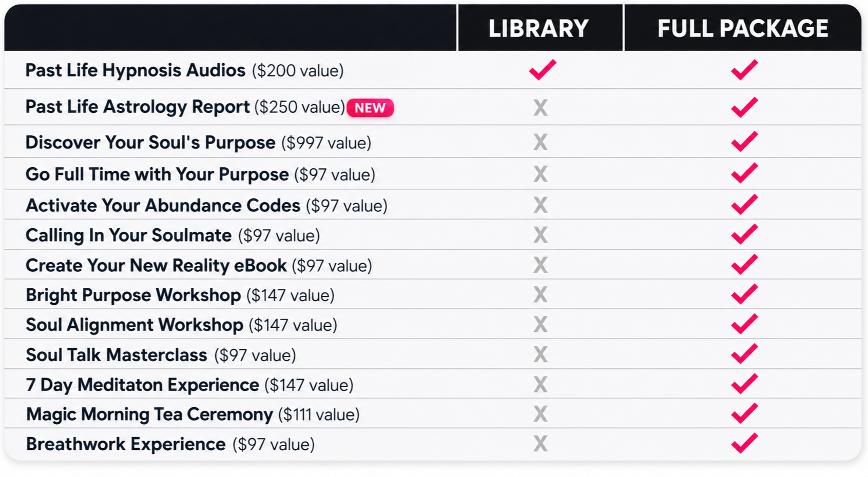Select the FULL PACKAGE column header
This screenshot has width=868, height=477.
[743, 29]
